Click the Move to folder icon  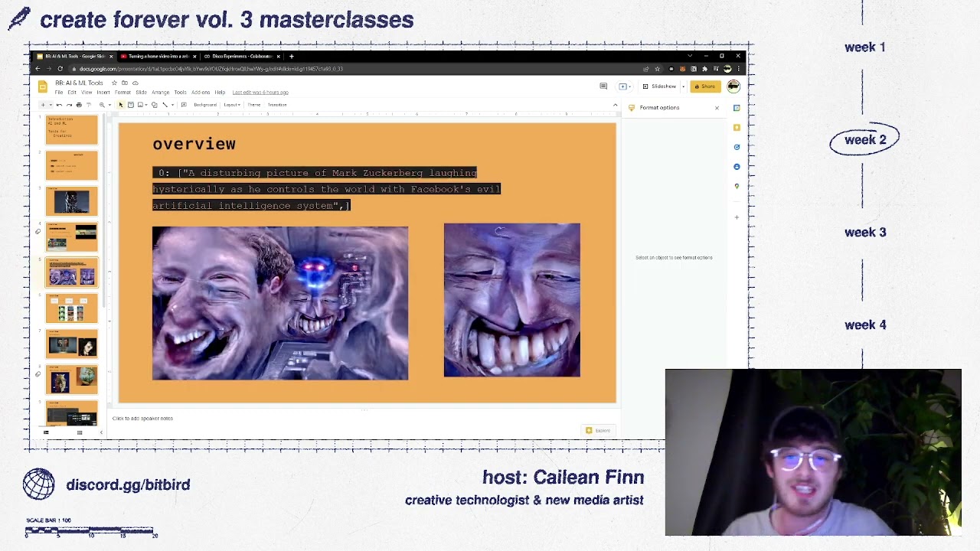point(125,83)
